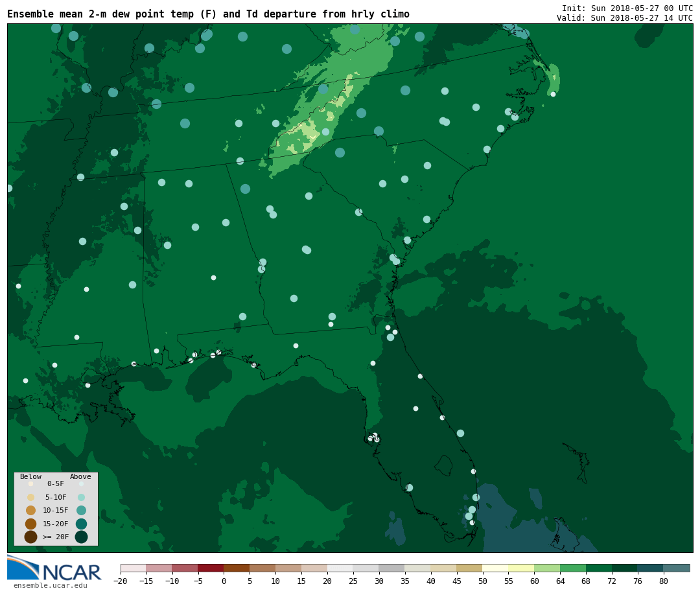Click the tan '10-15F' Below legend circle
The image size is (700, 593).
(x=30, y=510)
